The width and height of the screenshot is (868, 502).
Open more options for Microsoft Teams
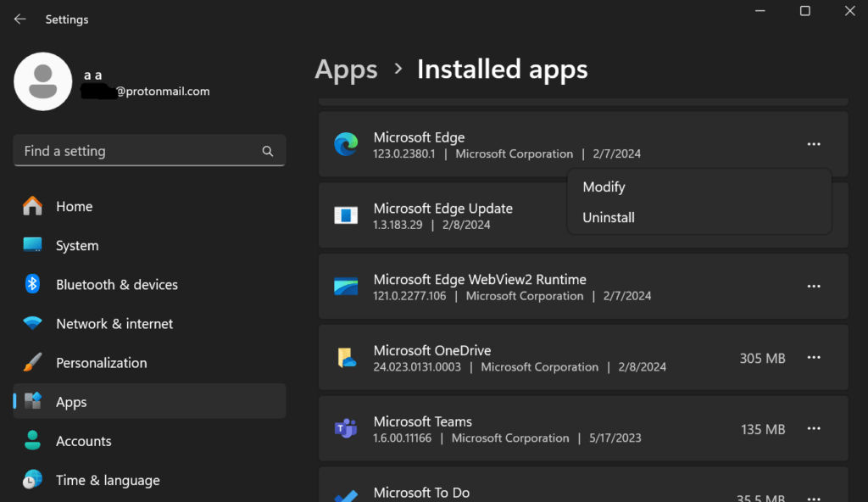pos(814,428)
